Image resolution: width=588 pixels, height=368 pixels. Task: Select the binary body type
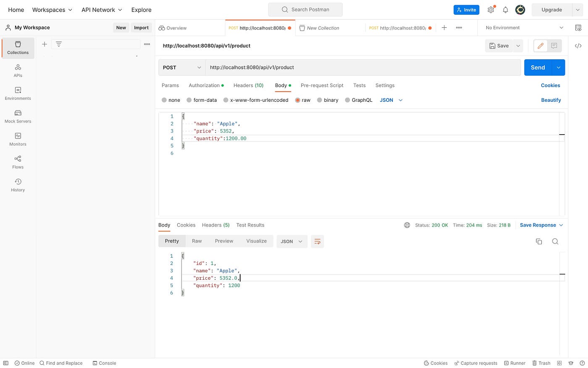(328, 100)
